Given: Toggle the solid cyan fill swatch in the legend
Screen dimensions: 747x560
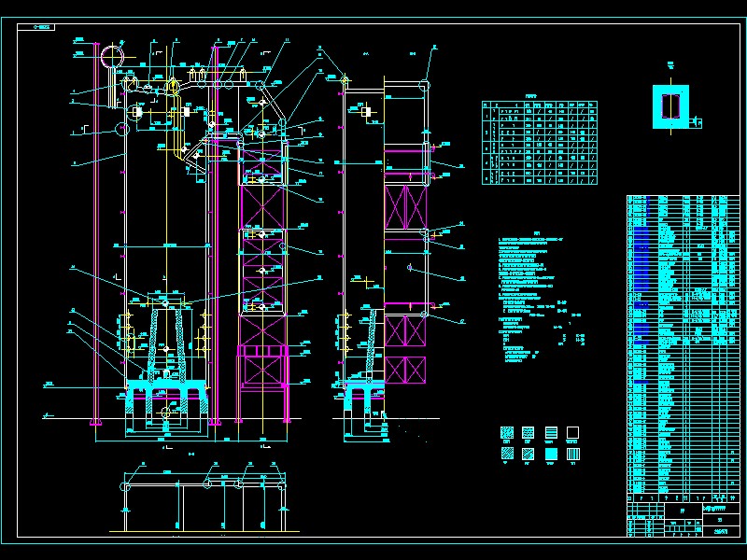Looking at the screenshot, I should tap(549, 453).
